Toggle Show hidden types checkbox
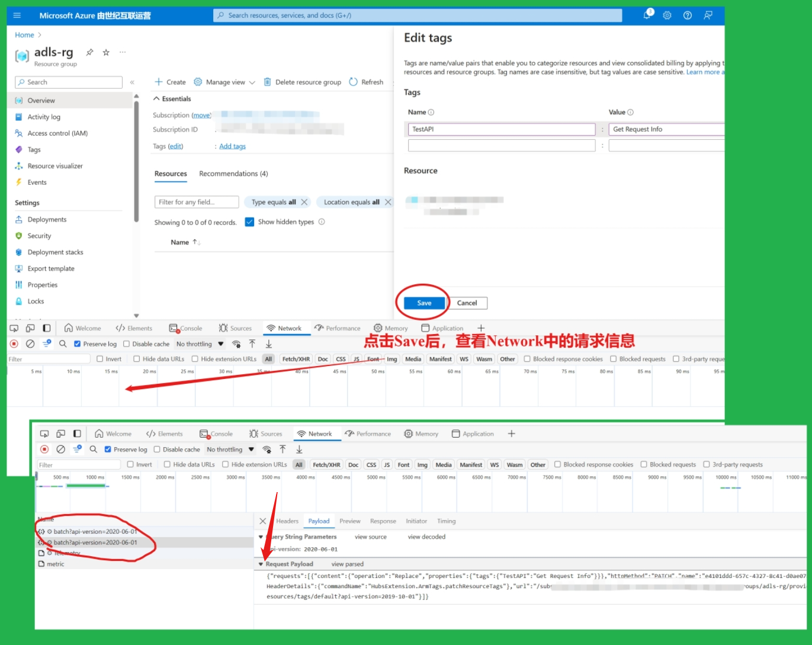 pos(250,222)
